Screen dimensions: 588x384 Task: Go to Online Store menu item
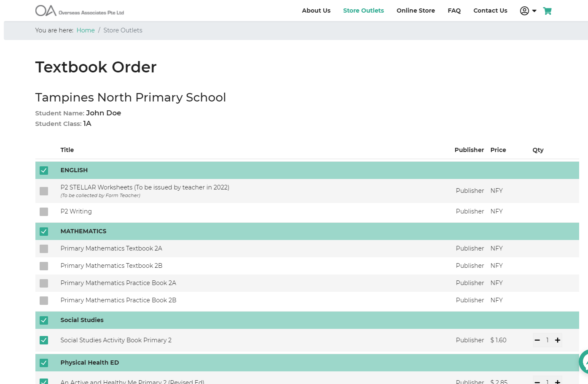click(416, 11)
